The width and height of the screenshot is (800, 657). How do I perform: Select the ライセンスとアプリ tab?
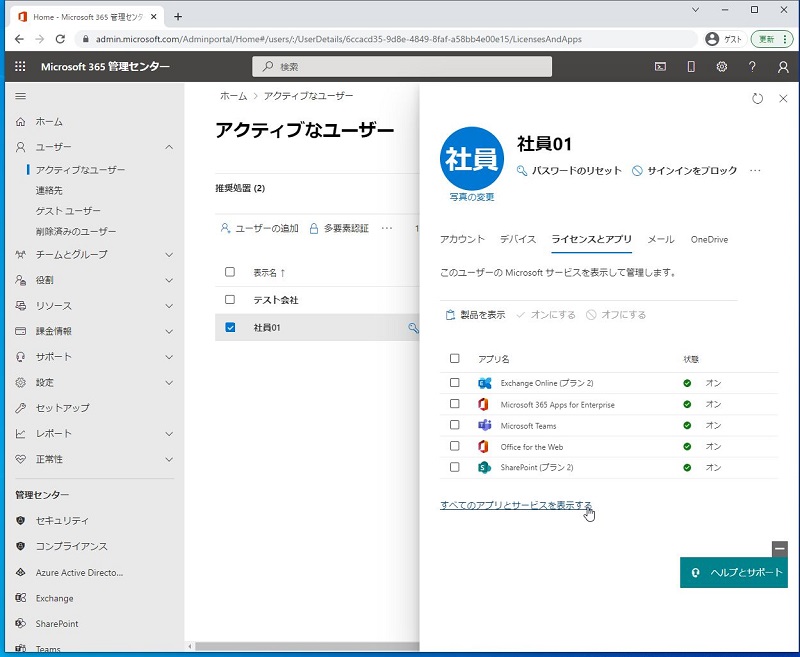(592, 239)
